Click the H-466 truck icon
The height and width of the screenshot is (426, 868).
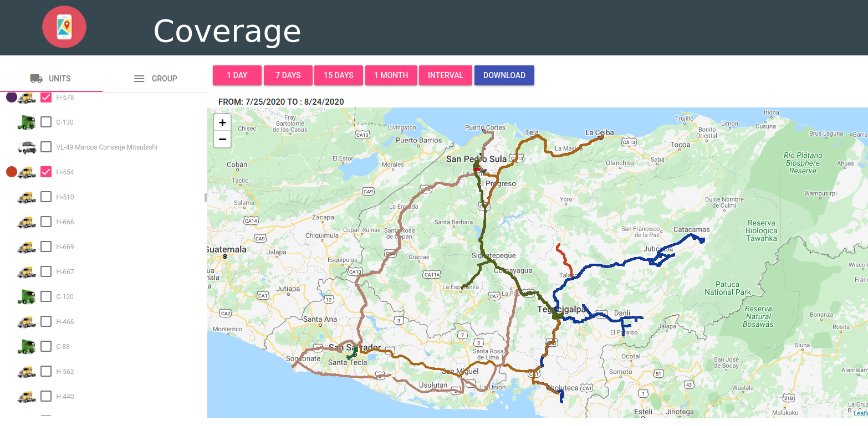point(27,322)
